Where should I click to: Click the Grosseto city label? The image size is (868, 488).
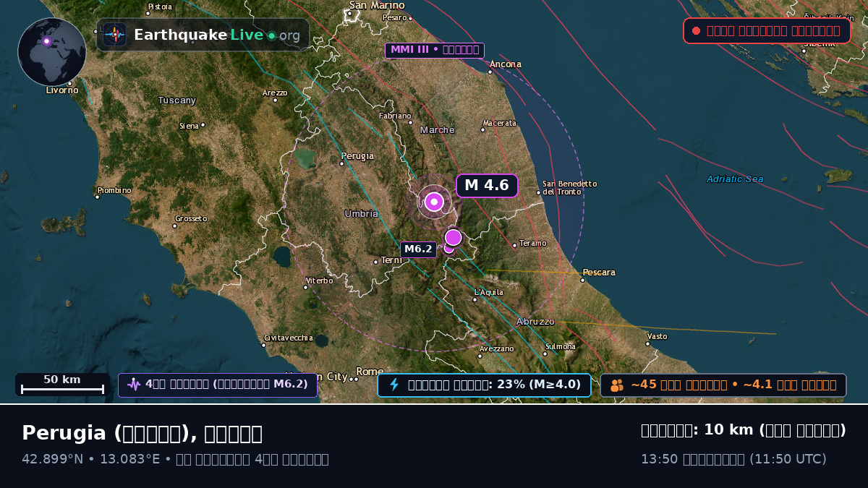click(191, 218)
